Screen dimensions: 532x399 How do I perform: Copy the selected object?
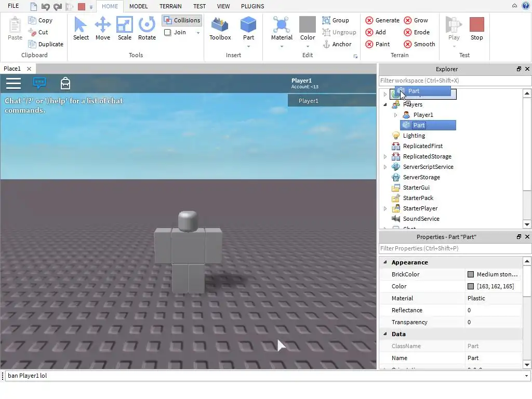click(x=41, y=20)
